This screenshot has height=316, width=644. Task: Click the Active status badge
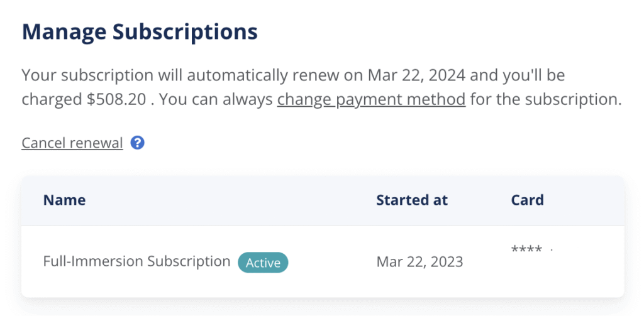click(263, 263)
